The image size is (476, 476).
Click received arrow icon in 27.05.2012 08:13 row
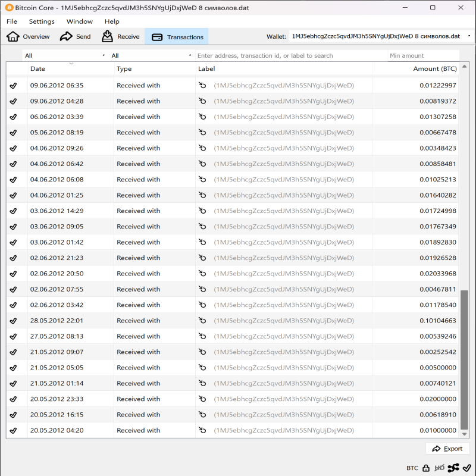point(202,336)
